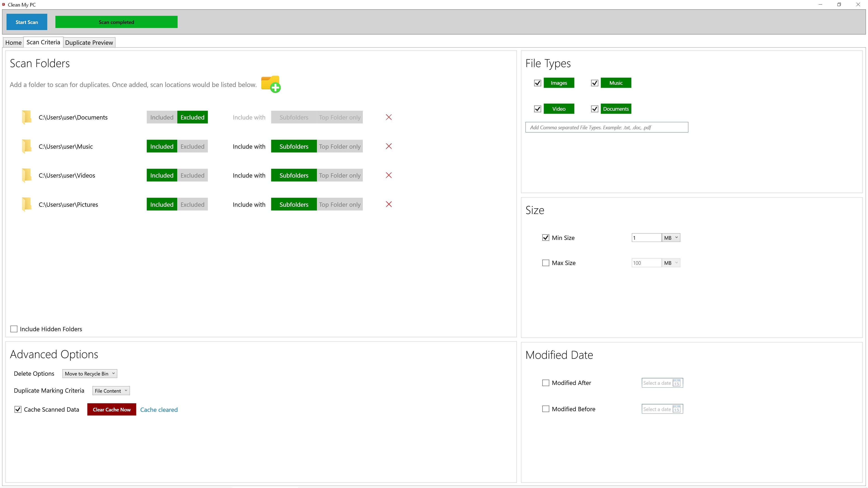Screen dimensions: 868x488
Task: Click the Scan completed progress bar
Action: coord(116,22)
